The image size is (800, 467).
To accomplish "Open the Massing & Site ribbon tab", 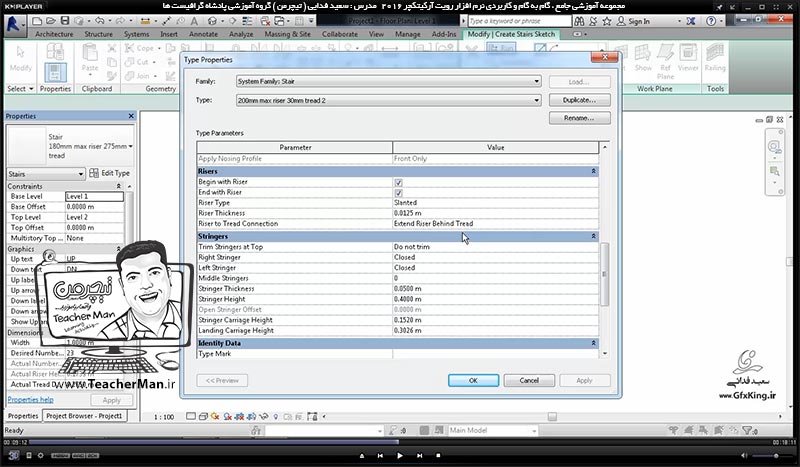I will pyautogui.click(x=287, y=34).
